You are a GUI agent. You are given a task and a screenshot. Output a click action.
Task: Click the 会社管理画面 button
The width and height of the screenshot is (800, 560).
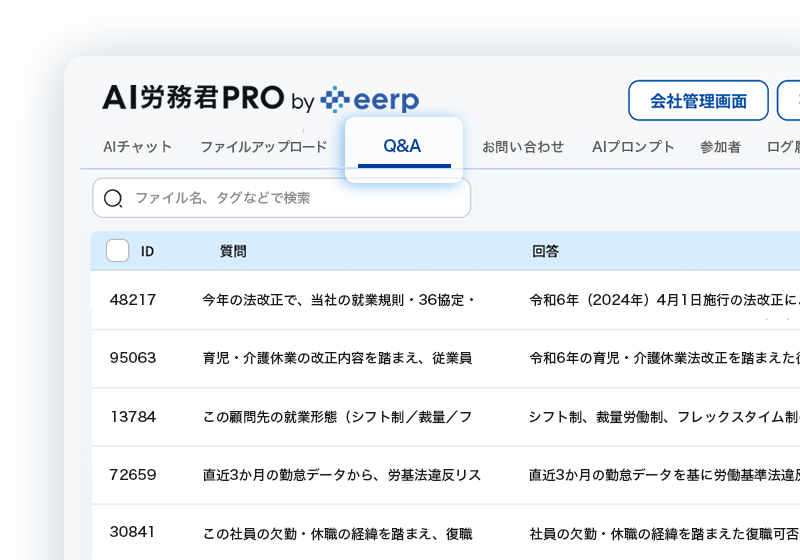698,101
